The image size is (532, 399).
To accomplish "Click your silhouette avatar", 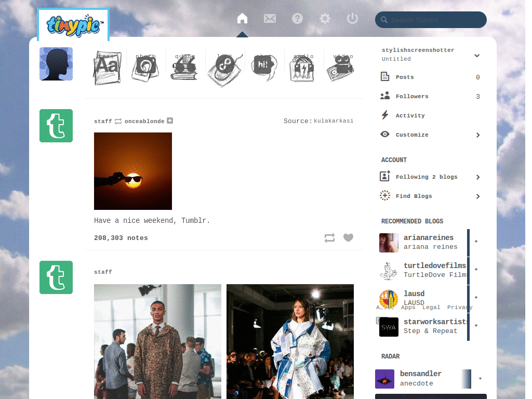I will coord(56,64).
